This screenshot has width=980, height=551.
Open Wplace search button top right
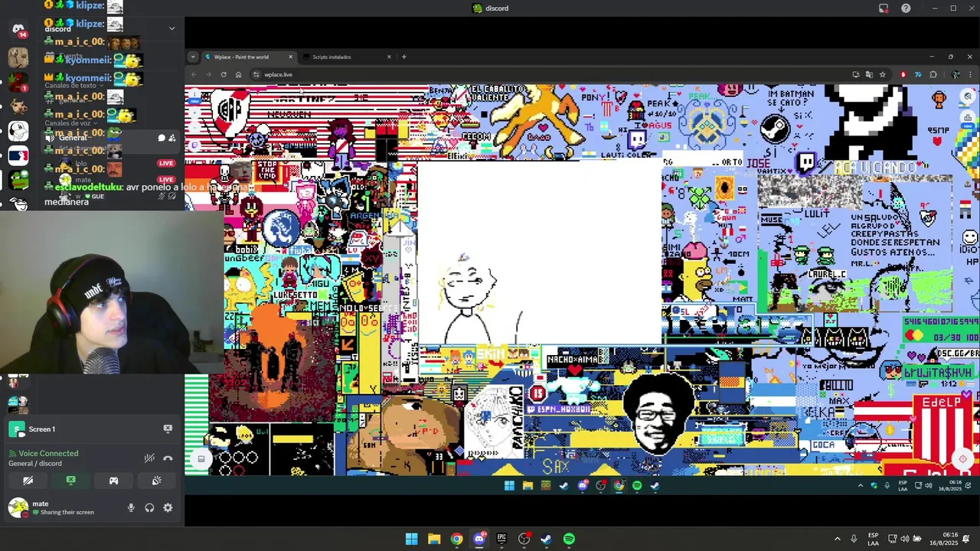[x=969, y=97]
